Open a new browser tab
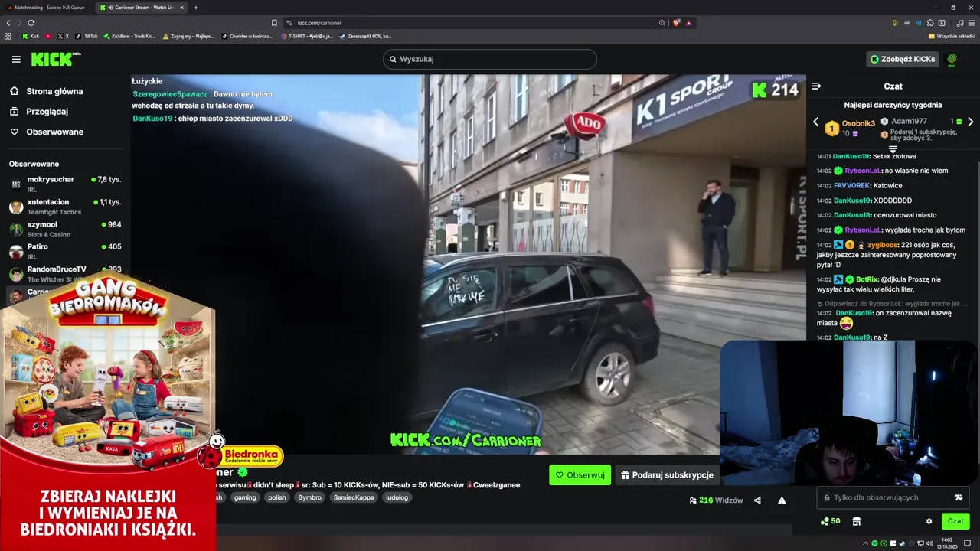Screen dimensions: 980x551 point(196,8)
